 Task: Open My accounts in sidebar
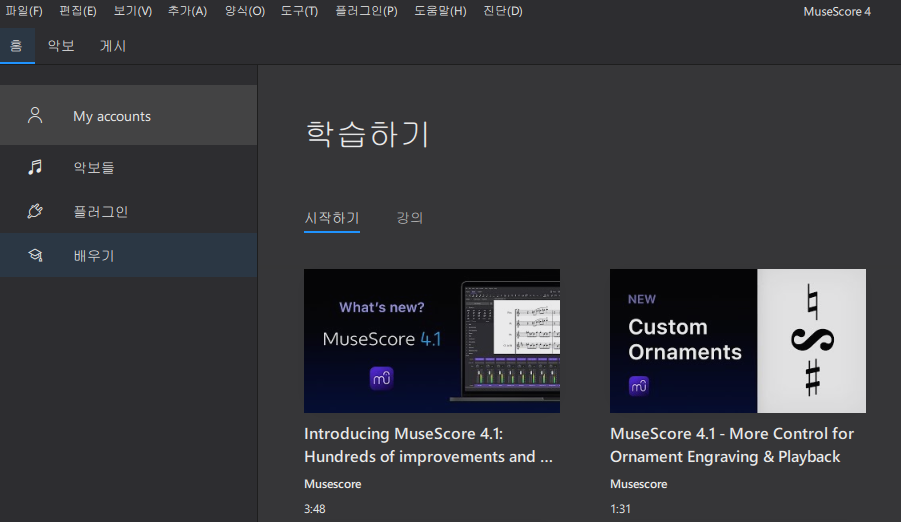tap(128, 115)
